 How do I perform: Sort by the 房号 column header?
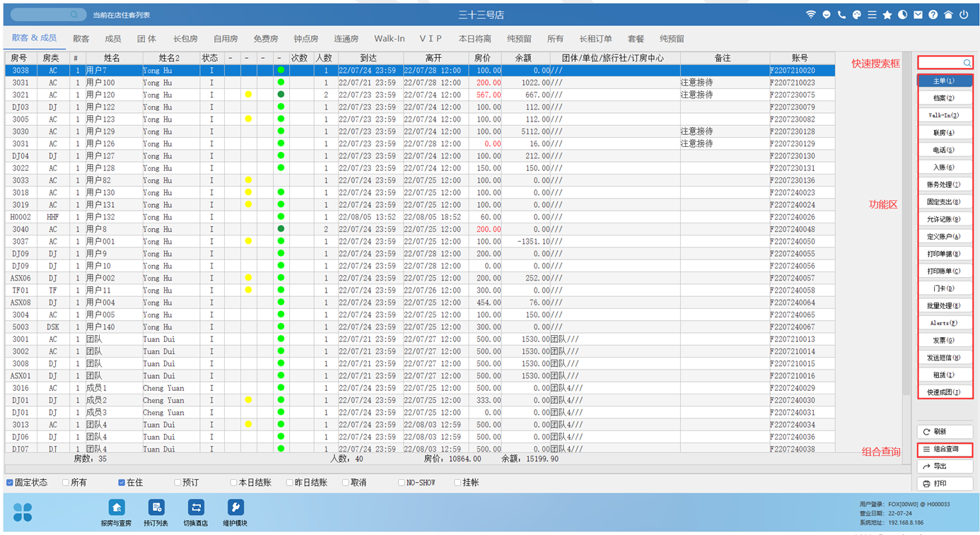click(21, 58)
